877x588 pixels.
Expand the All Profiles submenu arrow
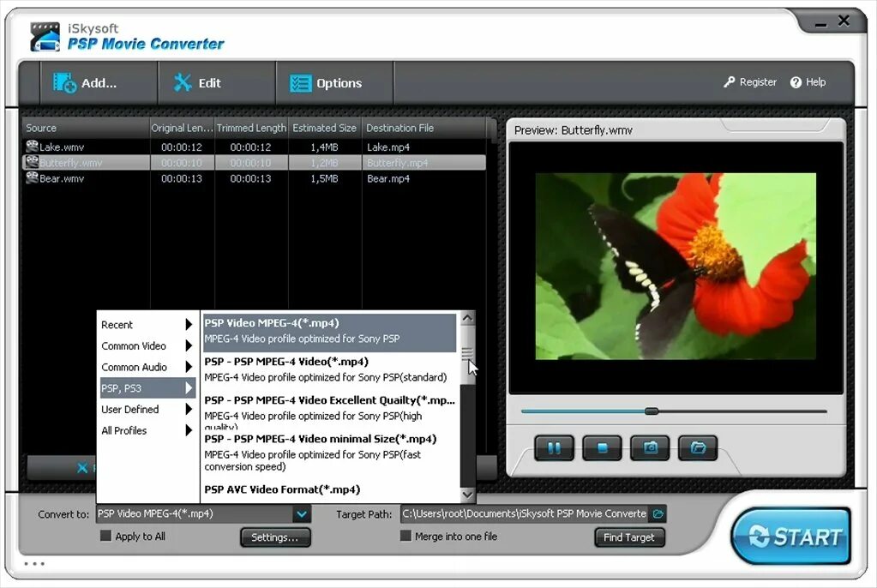click(x=189, y=430)
